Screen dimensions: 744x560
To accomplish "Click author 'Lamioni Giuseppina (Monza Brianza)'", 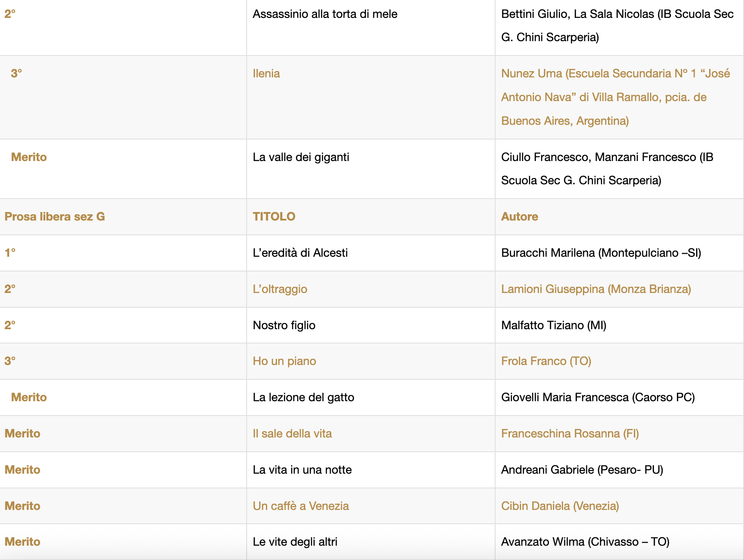I will (596, 289).
